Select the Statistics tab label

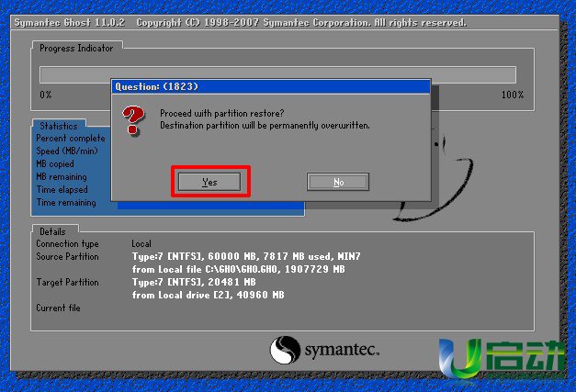(59, 126)
